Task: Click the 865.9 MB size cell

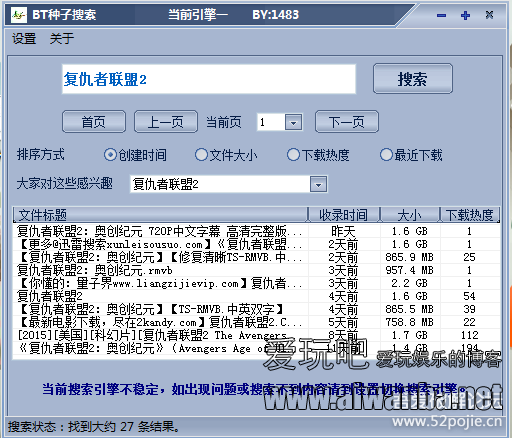Action: (x=410, y=257)
